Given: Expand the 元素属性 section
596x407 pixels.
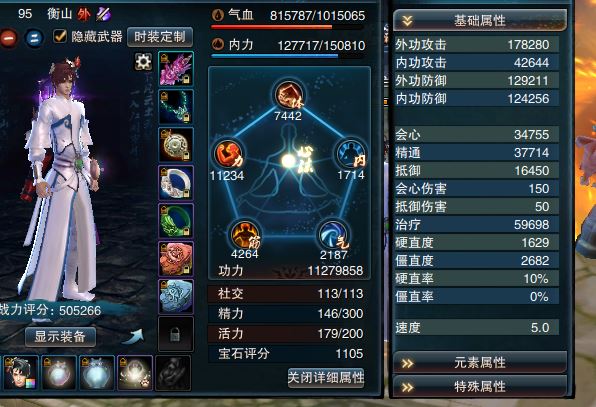Looking at the screenshot, I should [x=480, y=363].
